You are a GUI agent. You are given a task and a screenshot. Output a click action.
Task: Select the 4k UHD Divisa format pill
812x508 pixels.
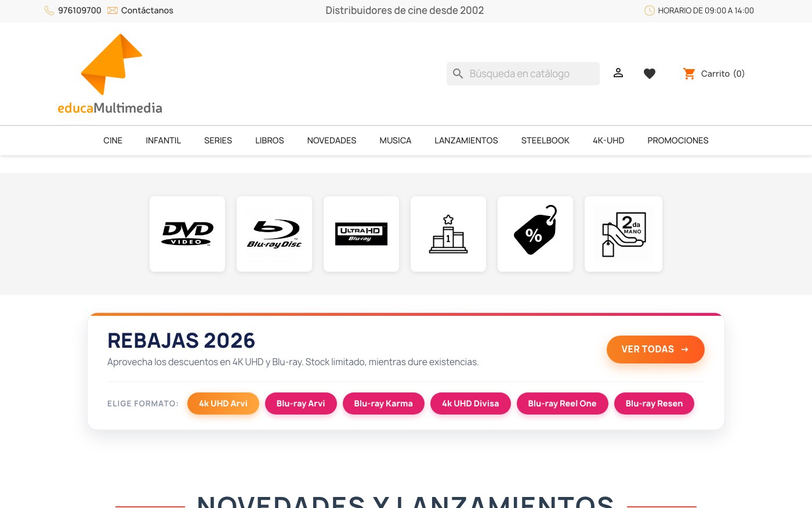(470, 403)
